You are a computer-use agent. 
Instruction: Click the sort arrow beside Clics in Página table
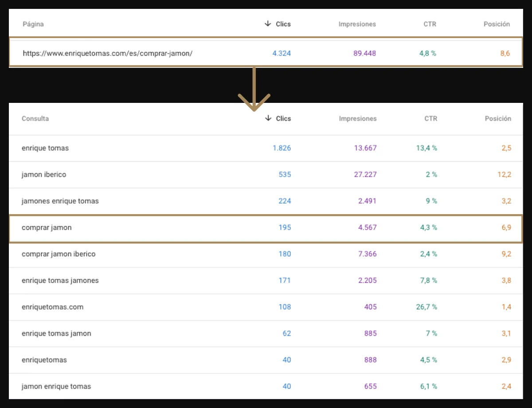point(267,24)
